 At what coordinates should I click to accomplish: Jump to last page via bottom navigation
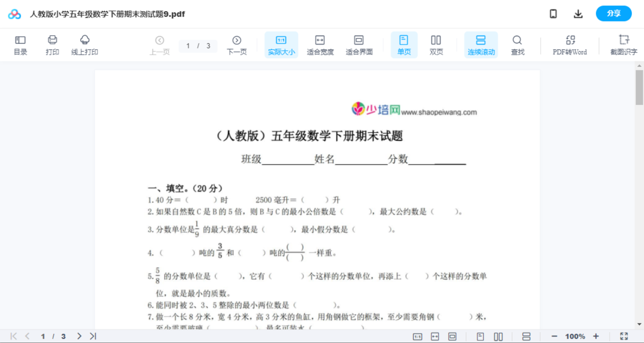click(x=93, y=336)
